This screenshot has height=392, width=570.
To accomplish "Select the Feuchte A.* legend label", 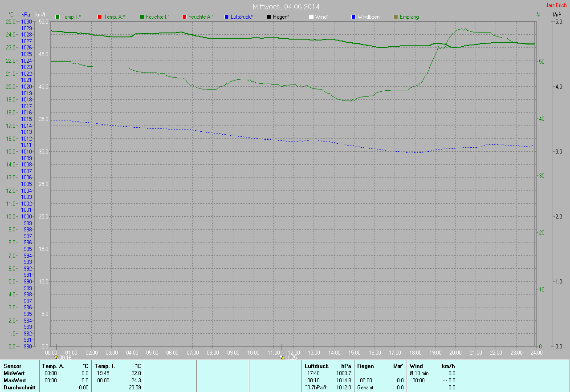I will (201, 17).
